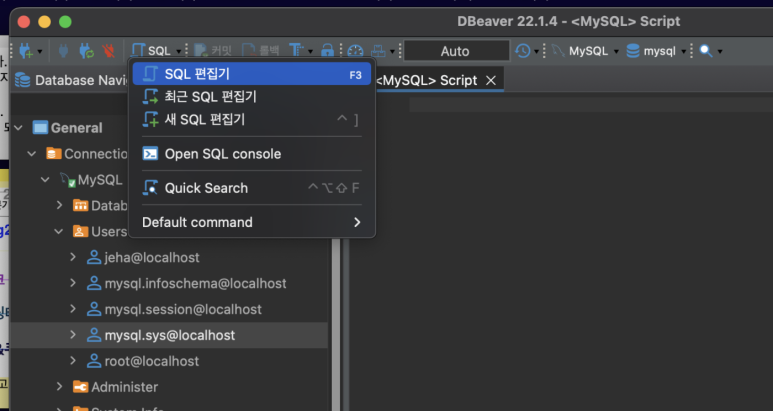Open the Default command submenu
Image resolution: width=773 pixels, height=411 pixels.
coord(252,222)
